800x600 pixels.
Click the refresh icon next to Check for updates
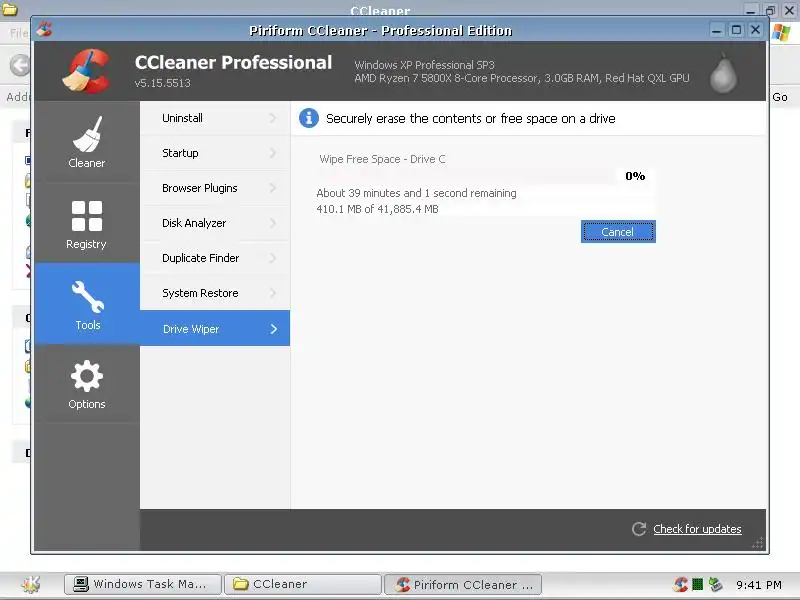pyautogui.click(x=639, y=529)
